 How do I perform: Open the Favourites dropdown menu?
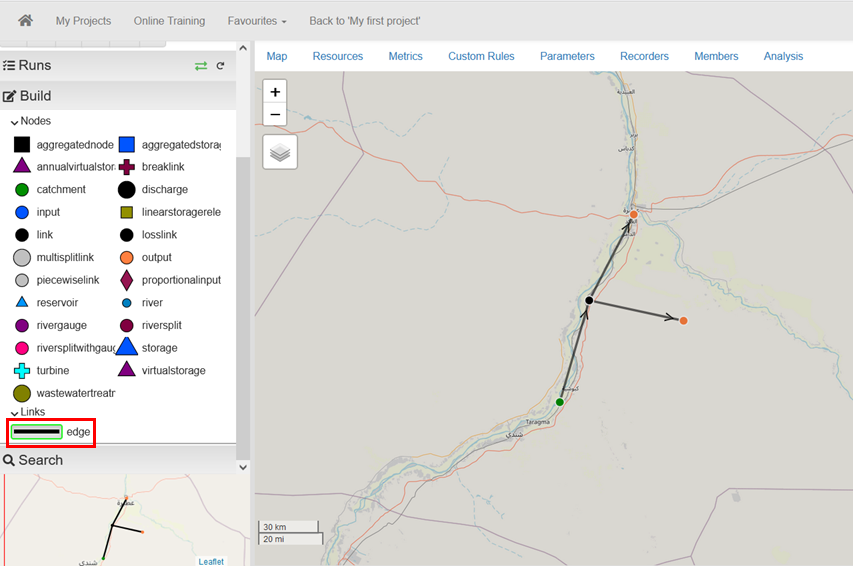click(x=256, y=21)
